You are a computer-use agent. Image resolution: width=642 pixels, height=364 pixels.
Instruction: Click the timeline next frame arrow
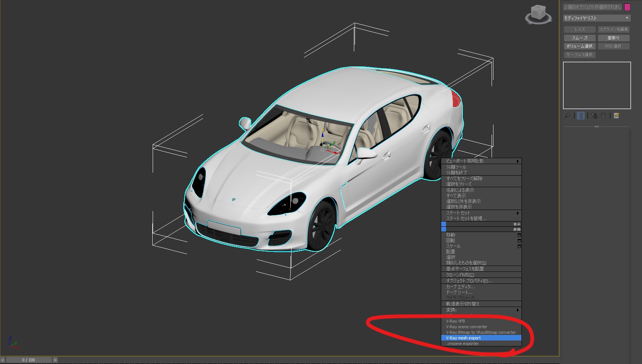55,360
